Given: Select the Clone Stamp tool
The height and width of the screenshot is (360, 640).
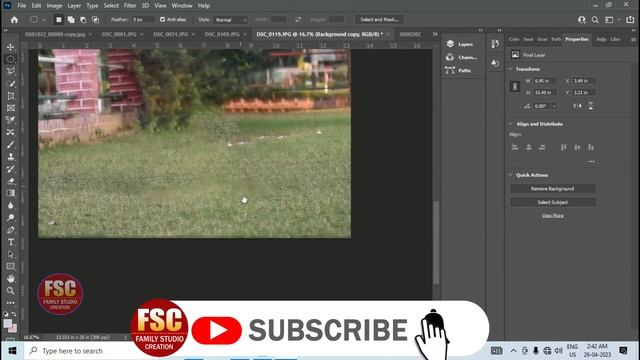Looking at the screenshot, I should click(x=11, y=157).
